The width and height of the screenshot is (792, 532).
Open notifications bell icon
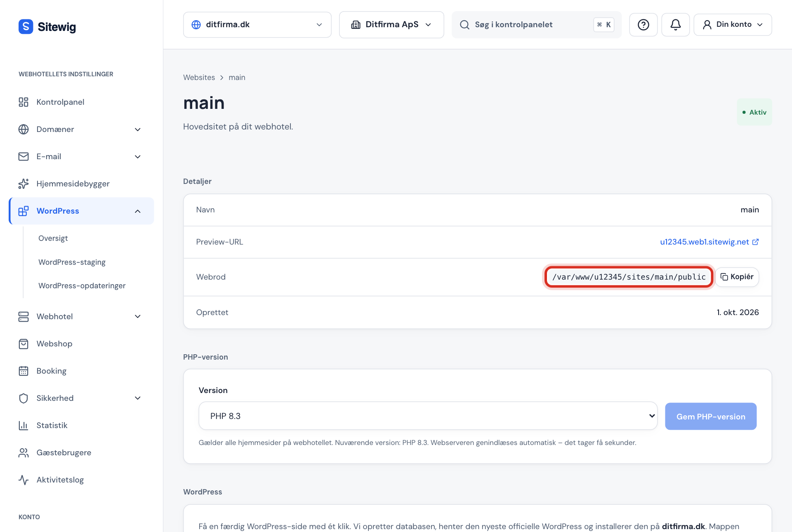click(x=675, y=25)
